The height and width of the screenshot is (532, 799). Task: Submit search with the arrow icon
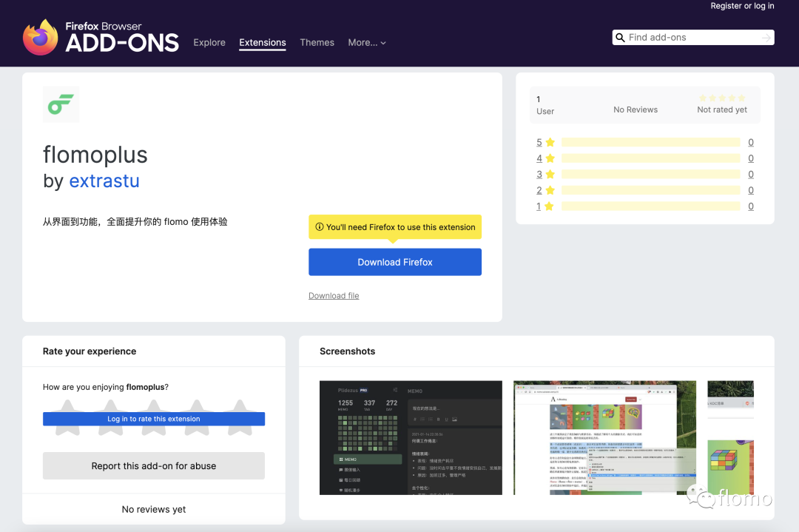(766, 38)
